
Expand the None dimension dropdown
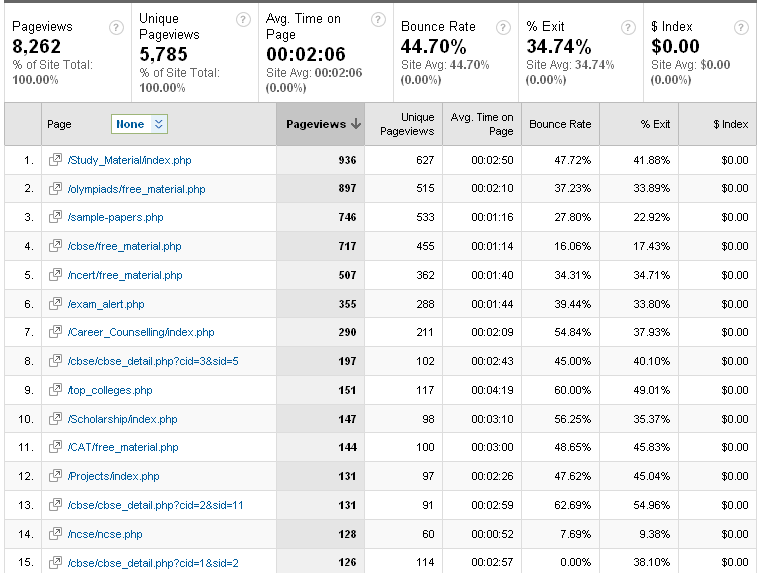click(x=140, y=124)
